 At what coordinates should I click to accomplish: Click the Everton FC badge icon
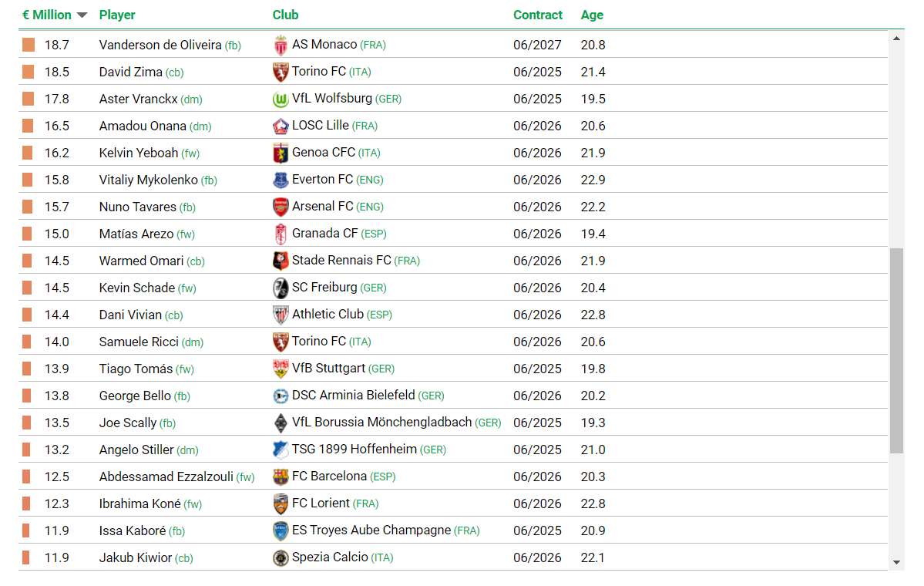(x=281, y=180)
